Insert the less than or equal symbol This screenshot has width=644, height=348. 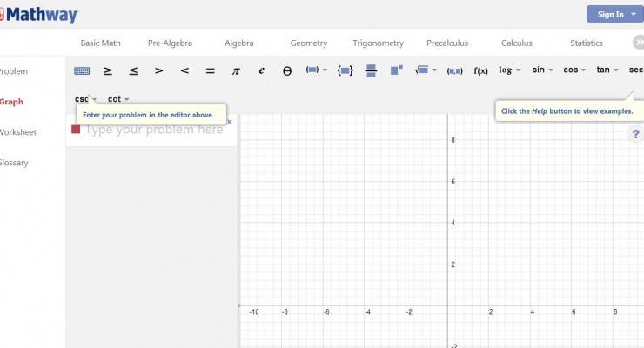(133, 70)
